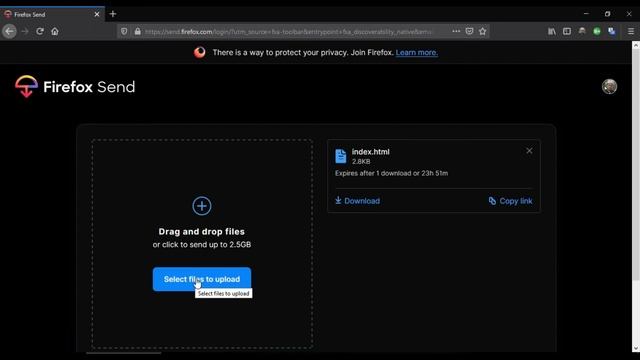The image size is (640, 360).
Task: Download the index.html file
Action: 358,201
